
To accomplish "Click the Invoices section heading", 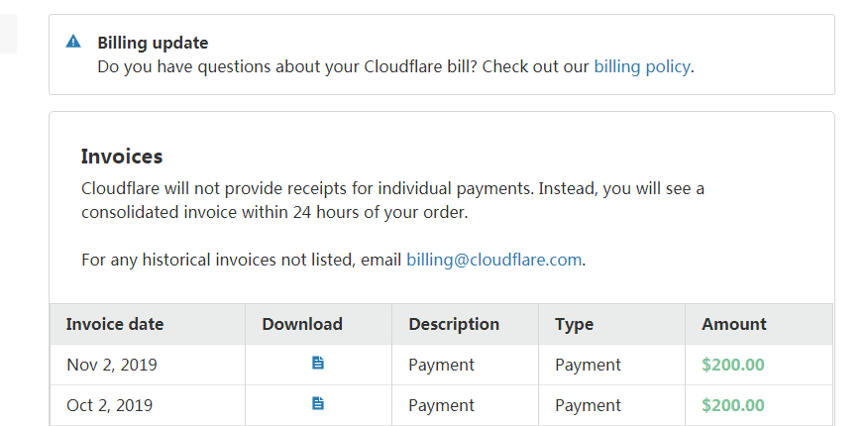I will click(x=122, y=157).
